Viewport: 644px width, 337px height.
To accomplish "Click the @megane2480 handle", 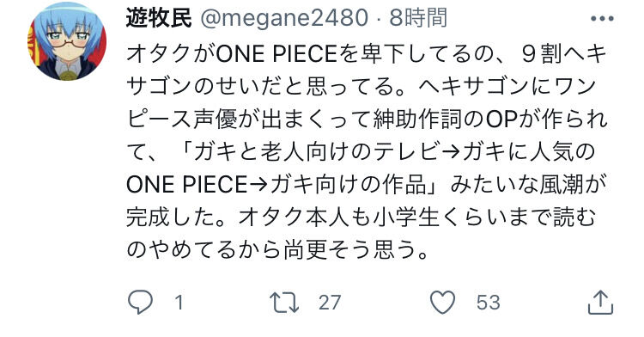I will pos(284,19).
